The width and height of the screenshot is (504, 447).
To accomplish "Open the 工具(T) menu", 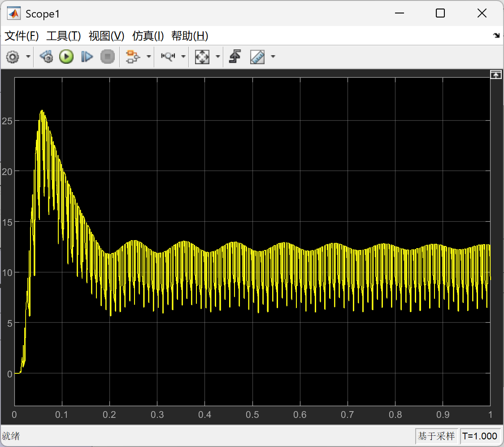I will pyautogui.click(x=63, y=36).
